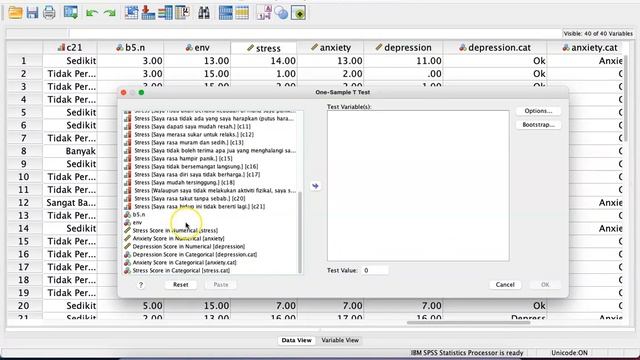The image size is (640, 360).
Task: Open the Bootstrap settings button
Action: coord(538,124)
